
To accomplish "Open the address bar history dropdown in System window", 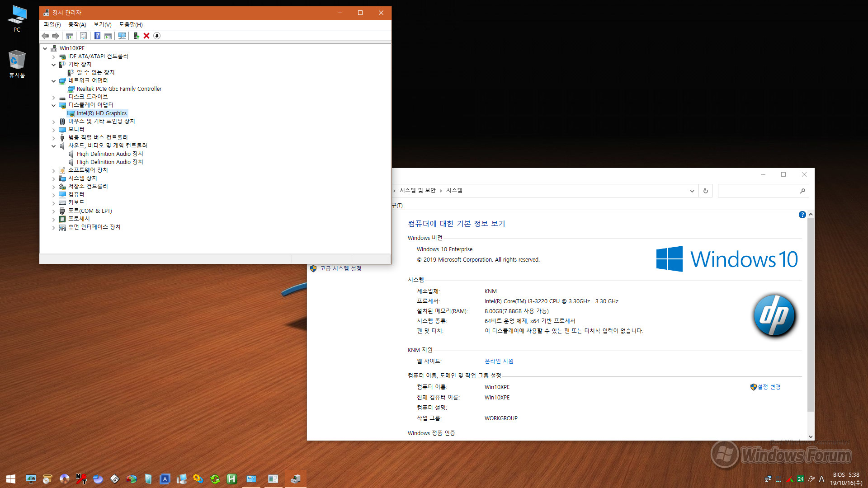I will (692, 191).
